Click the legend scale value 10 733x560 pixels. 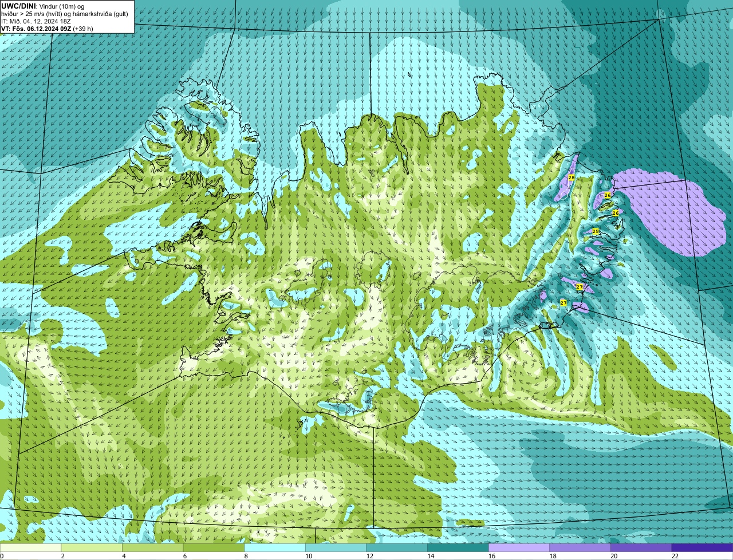308,556
